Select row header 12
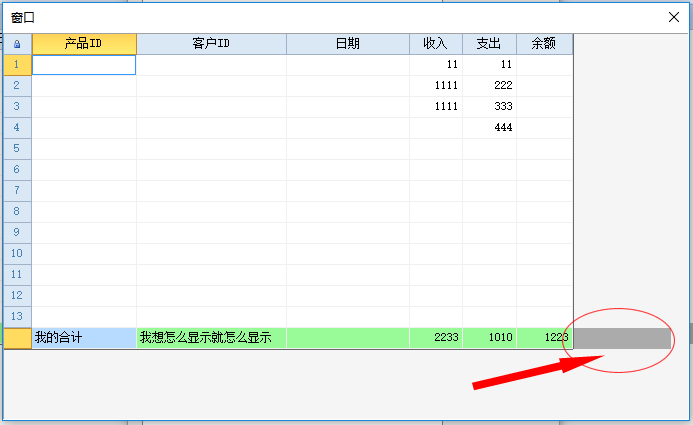The image size is (693, 425). click(17, 296)
